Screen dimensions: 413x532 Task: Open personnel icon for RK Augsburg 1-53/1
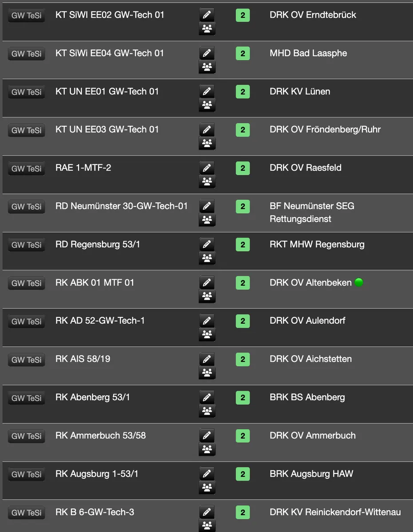click(x=206, y=488)
